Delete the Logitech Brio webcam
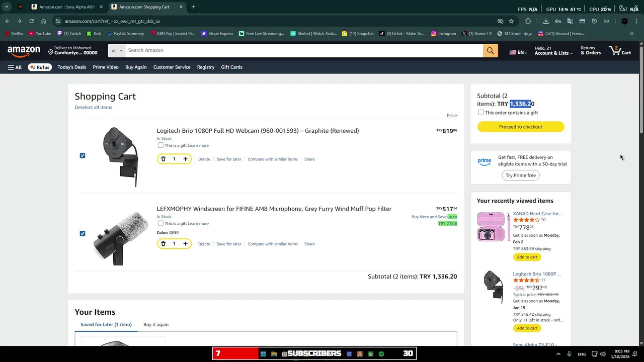The height and width of the screenshot is (362, 644). click(x=204, y=159)
